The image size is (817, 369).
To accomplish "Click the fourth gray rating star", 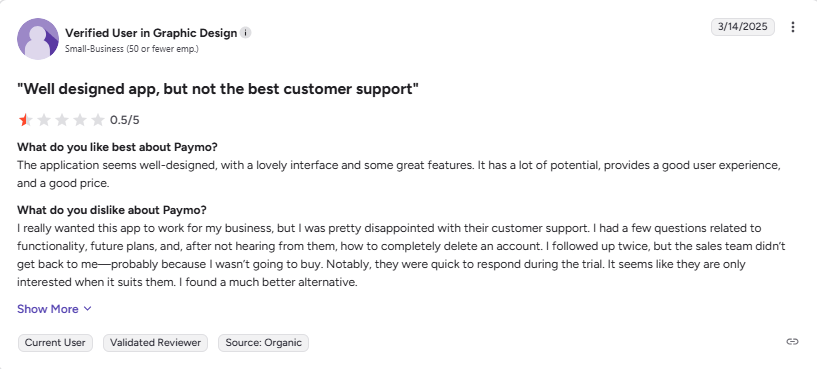I will (x=80, y=120).
